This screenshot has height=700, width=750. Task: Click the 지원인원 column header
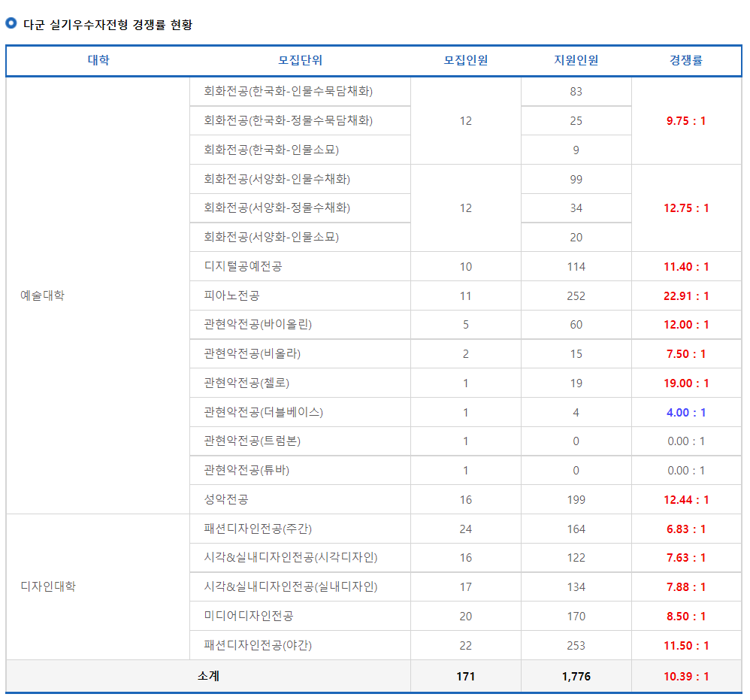click(x=575, y=60)
